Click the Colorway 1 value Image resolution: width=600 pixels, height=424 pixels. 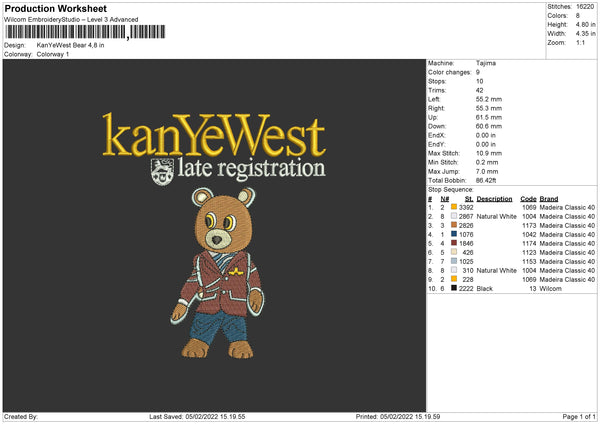53,54
